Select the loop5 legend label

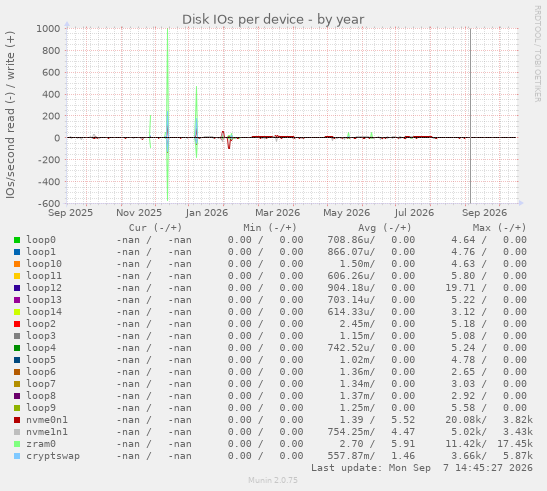(41, 360)
